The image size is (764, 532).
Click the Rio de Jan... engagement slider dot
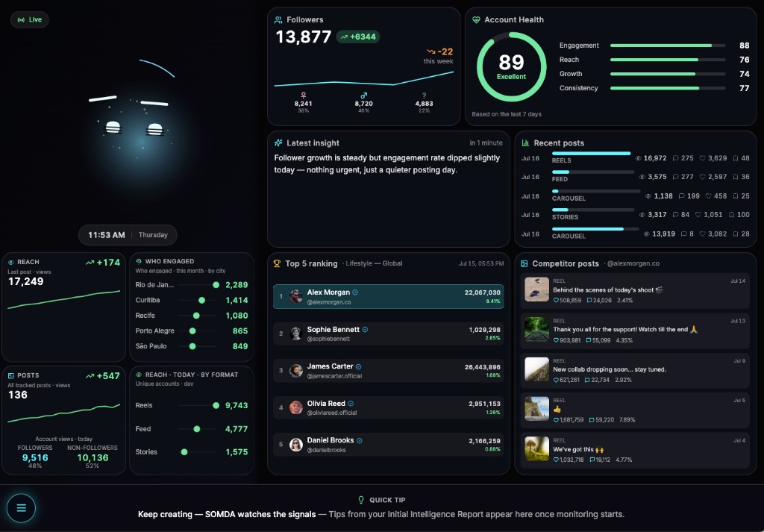click(216, 285)
